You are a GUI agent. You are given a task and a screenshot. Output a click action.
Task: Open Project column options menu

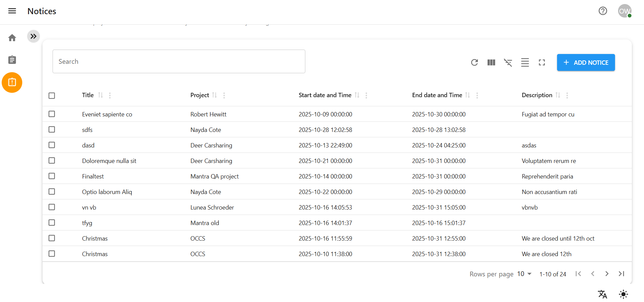224,95
